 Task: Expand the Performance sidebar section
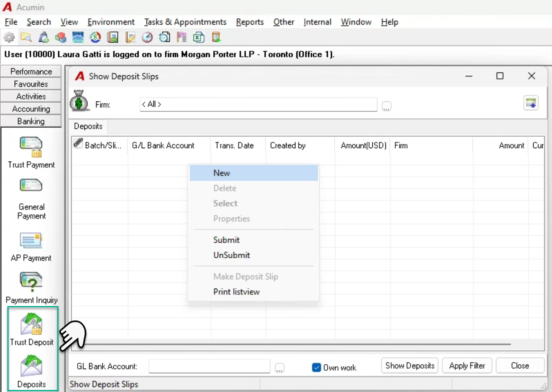tap(31, 71)
